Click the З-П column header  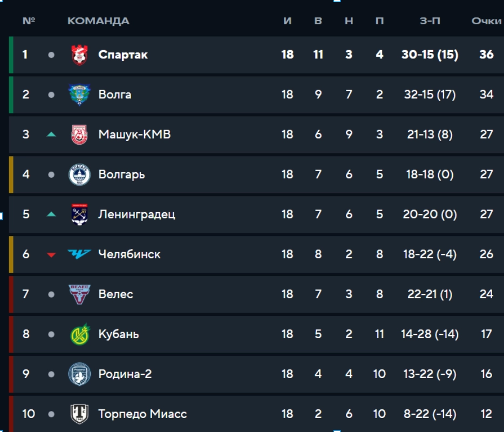[x=430, y=21]
